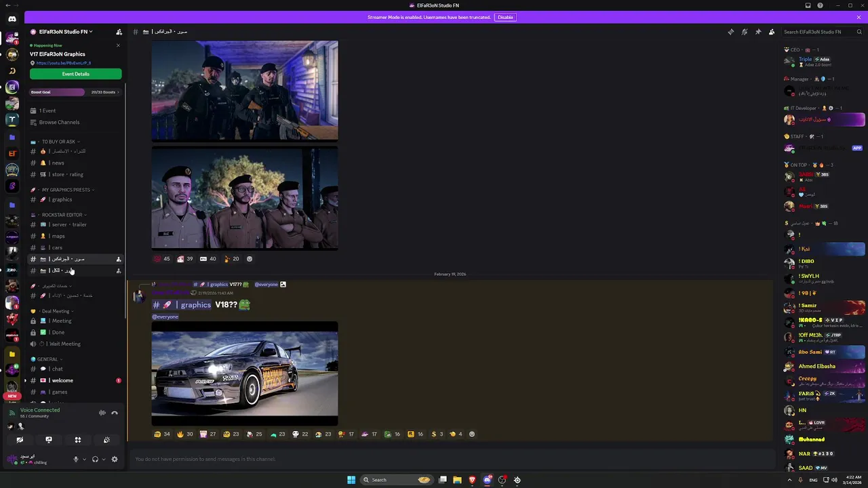868x488 pixels.
Task: Open the Inbox icon in title bar
Action: click(x=808, y=5)
